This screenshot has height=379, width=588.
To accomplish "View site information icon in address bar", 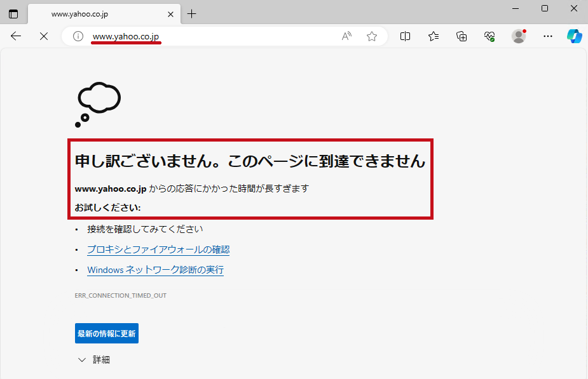I will click(78, 36).
